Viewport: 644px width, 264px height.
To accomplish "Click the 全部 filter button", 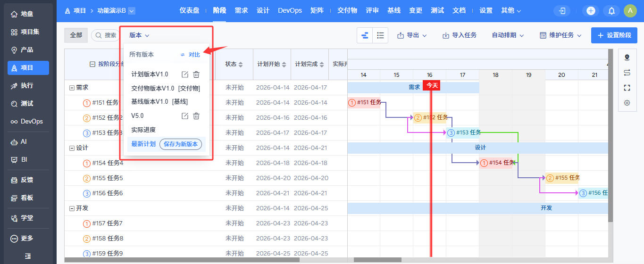I will click(x=76, y=35).
